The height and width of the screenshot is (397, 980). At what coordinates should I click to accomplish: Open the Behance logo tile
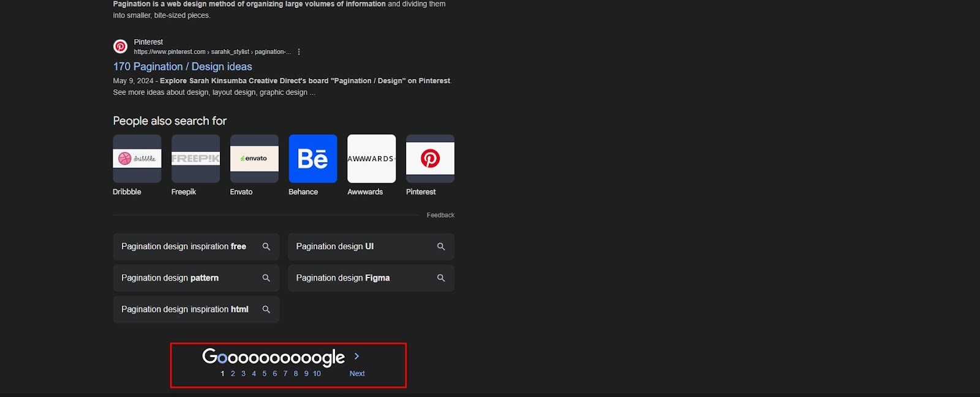(x=313, y=159)
